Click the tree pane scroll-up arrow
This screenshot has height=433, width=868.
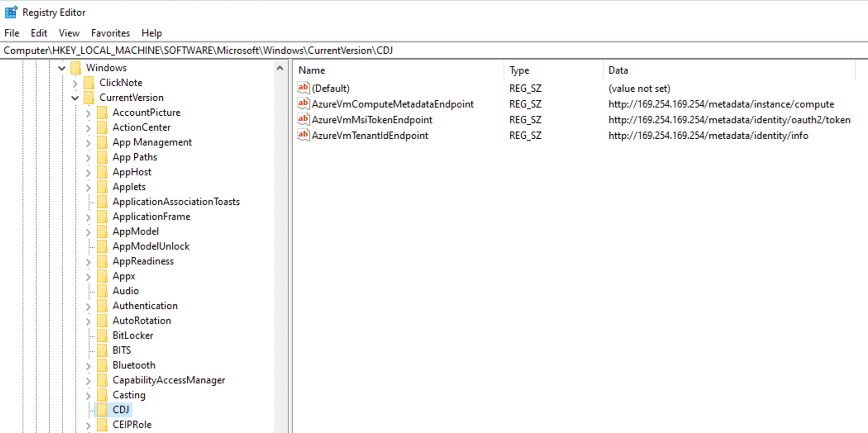pyautogui.click(x=280, y=68)
